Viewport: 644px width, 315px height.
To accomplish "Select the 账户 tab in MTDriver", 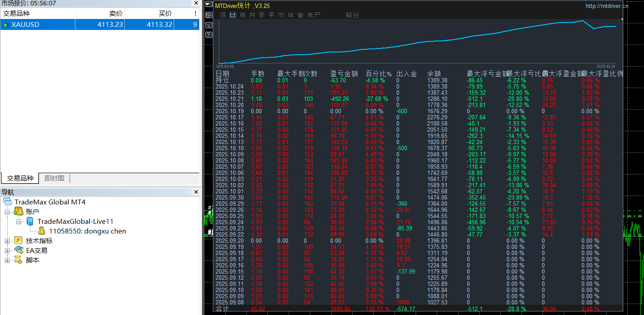I will [314, 15].
